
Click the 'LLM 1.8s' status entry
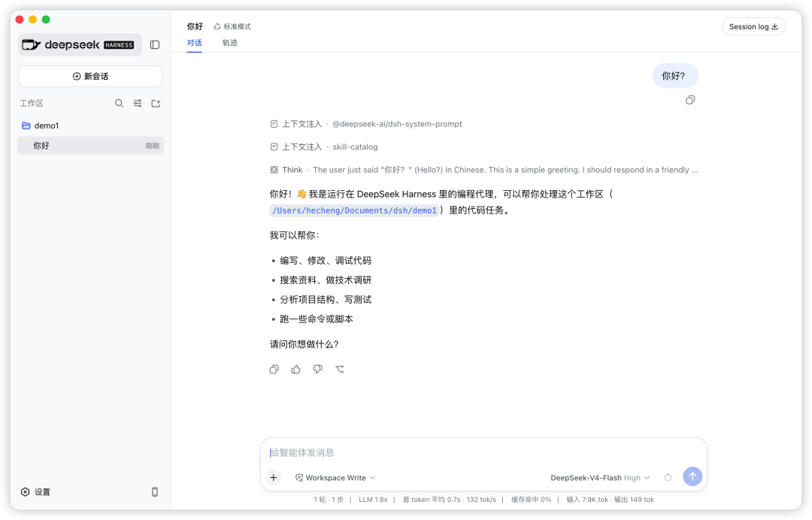[373, 500]
